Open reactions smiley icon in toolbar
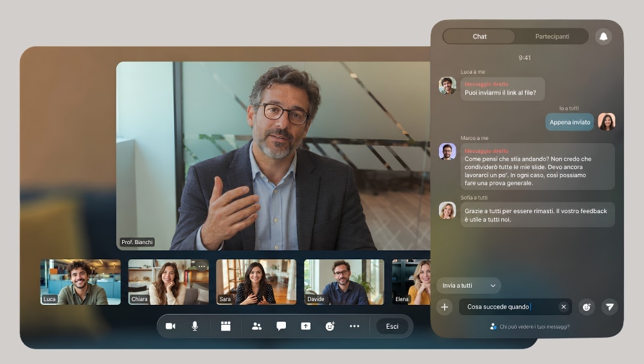 [330, 326]
